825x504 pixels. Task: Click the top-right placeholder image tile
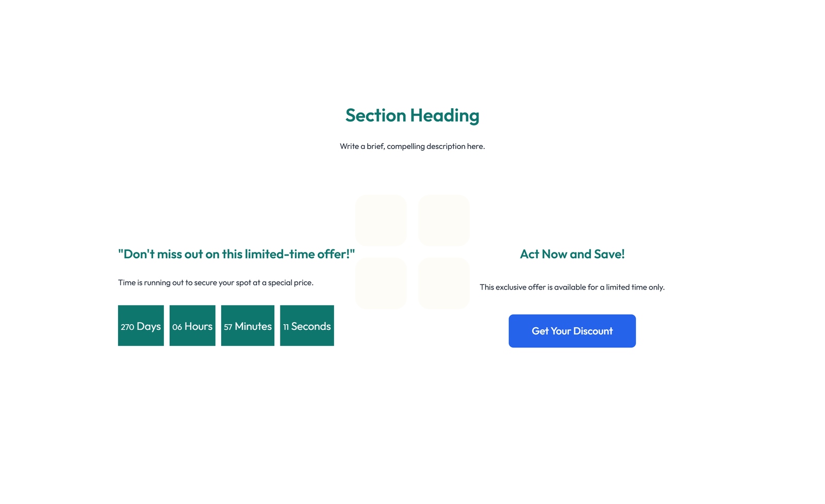[x=443, y=220]
